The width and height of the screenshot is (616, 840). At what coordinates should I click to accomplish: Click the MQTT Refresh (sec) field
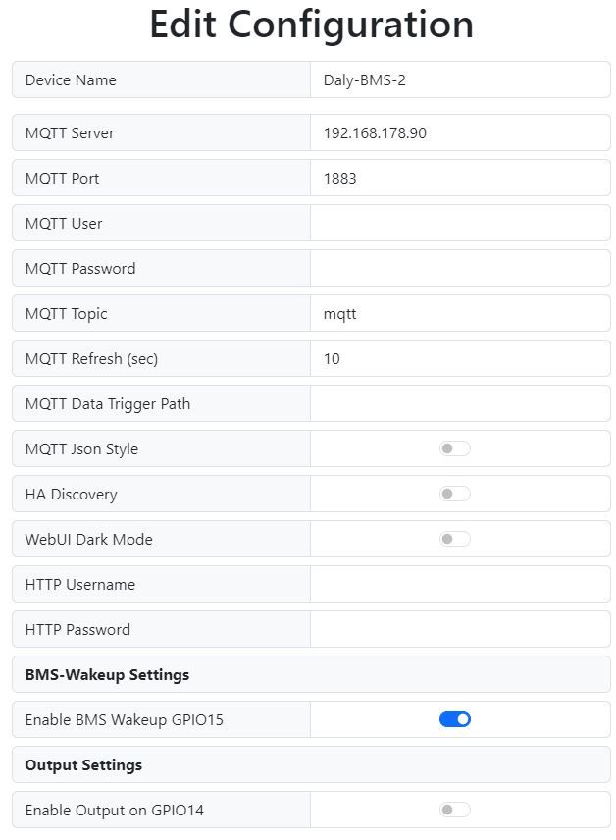460,358
